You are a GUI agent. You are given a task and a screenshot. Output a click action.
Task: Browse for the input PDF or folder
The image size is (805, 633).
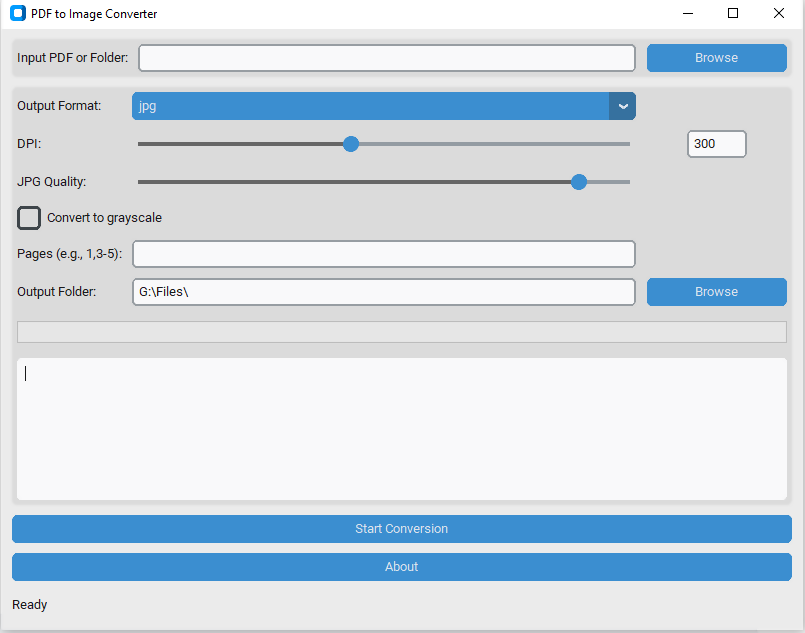coord(717,57)
